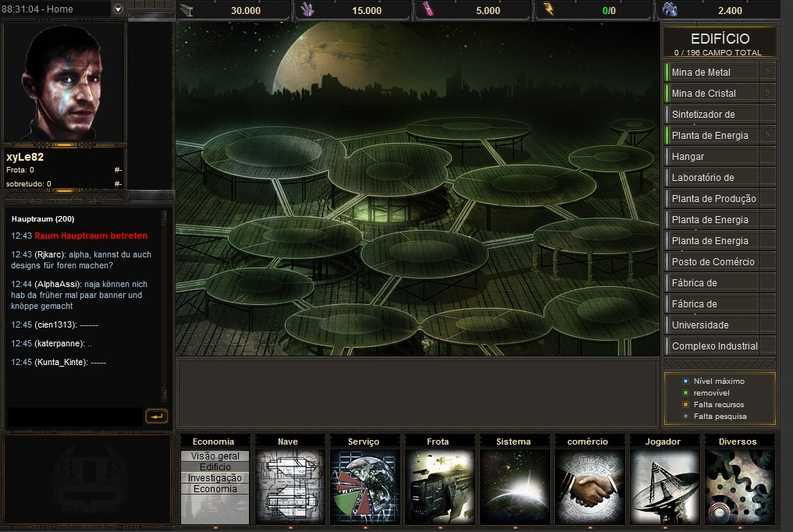The image size is (793, 532).
Task: Click the population icon beside 2.400
Action: tap(670, 9)
